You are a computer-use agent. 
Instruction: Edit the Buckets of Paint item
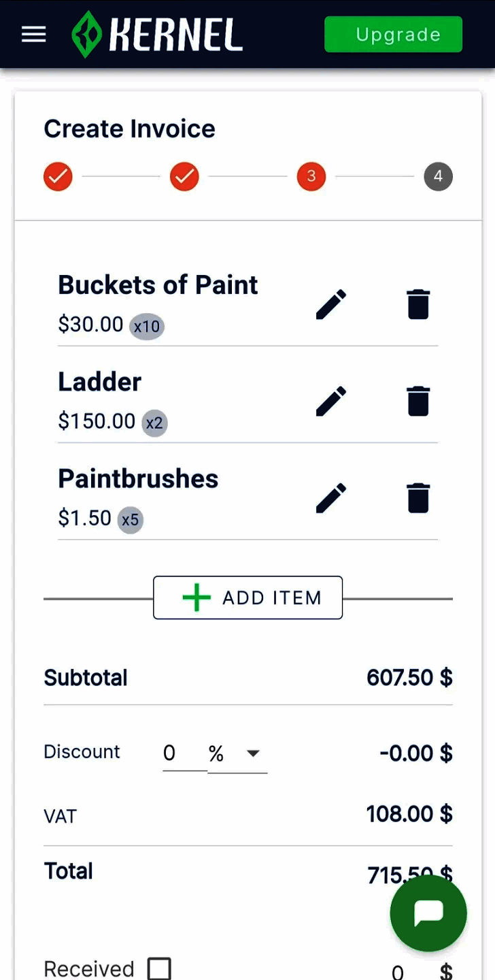pyautogui.click(x=331, y=304)
